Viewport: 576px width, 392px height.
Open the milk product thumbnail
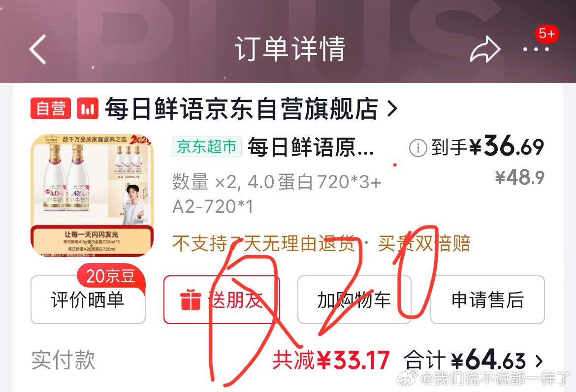click(x=92, y=196)
